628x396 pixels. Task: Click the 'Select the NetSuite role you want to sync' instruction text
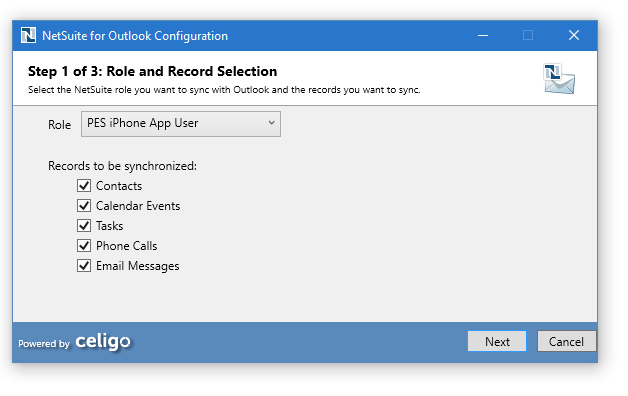point(224,90)
